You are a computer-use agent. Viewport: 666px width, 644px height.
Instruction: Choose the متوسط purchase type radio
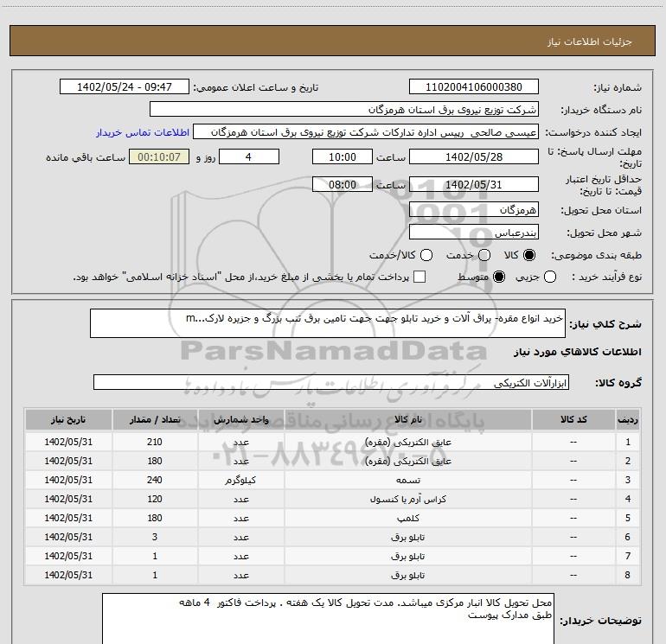pos(499,277)
